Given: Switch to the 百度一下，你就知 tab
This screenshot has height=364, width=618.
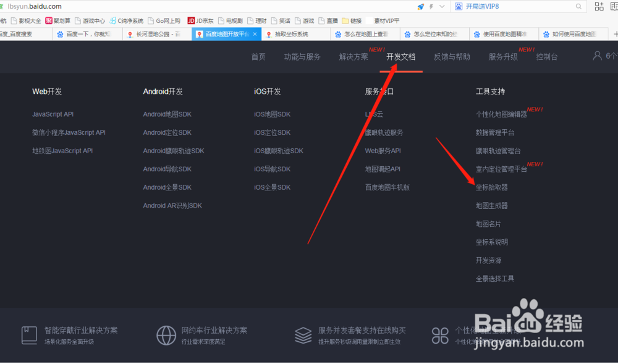Looking at the screenshot, I should click(88, 34).
